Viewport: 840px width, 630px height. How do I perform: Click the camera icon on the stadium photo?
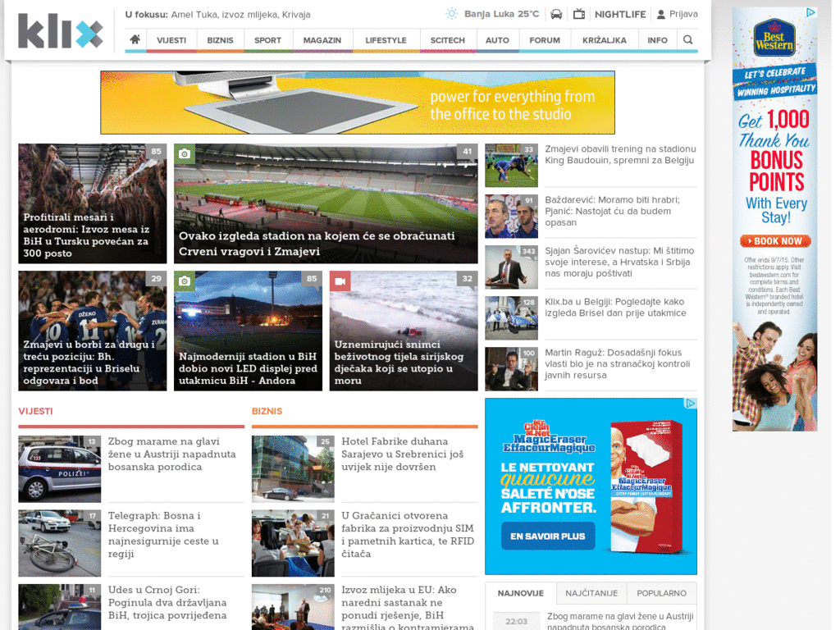(185, 153)
